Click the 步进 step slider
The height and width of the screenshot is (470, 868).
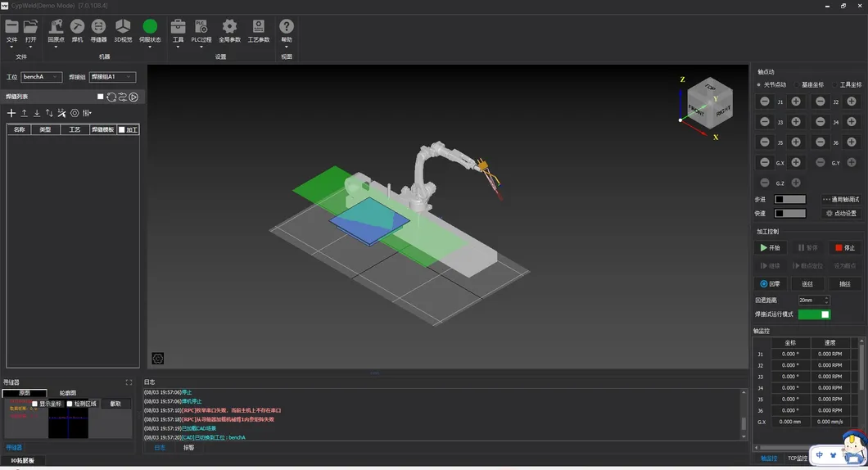click(790, 199)
